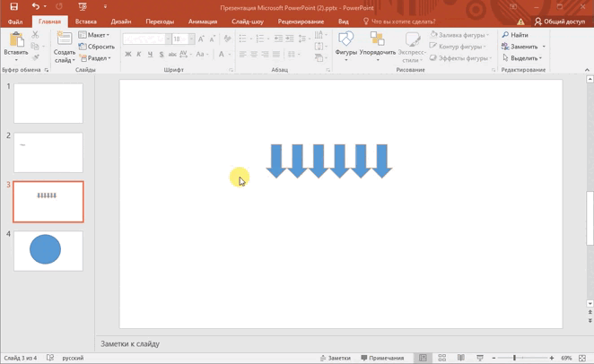Open the Рецензирование tab
Screen dimensions: 594x364
pos(301,22)
